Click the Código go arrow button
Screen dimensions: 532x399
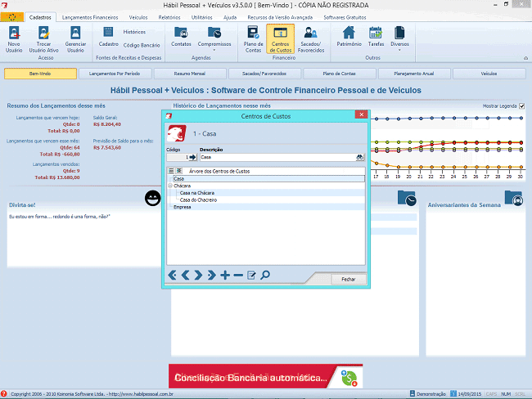[x=192, y=157]
